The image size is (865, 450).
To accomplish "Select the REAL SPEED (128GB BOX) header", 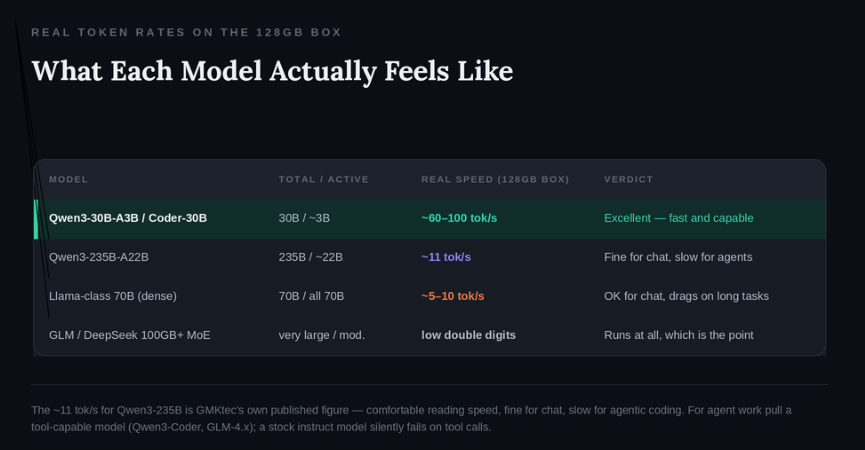I will click(x=495, y=179).
